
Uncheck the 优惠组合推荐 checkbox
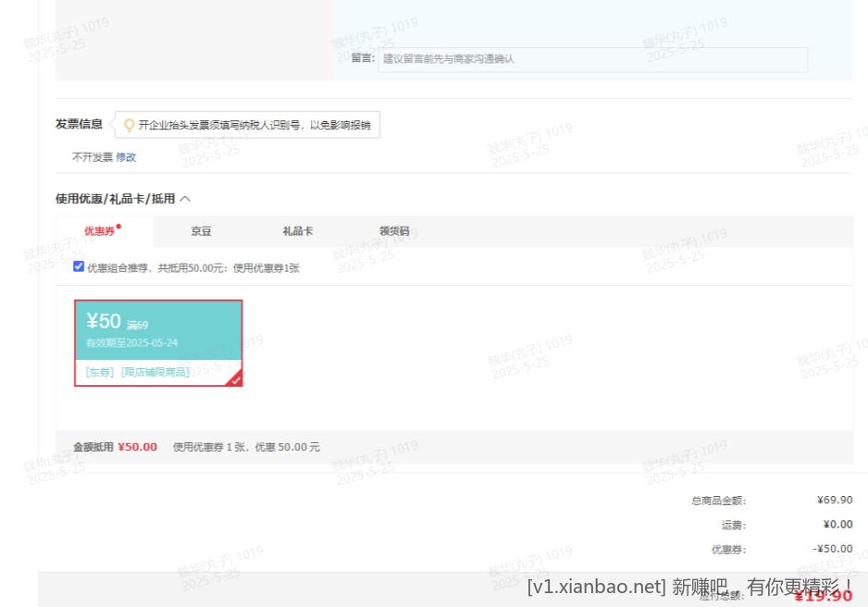tap(79, 266)
